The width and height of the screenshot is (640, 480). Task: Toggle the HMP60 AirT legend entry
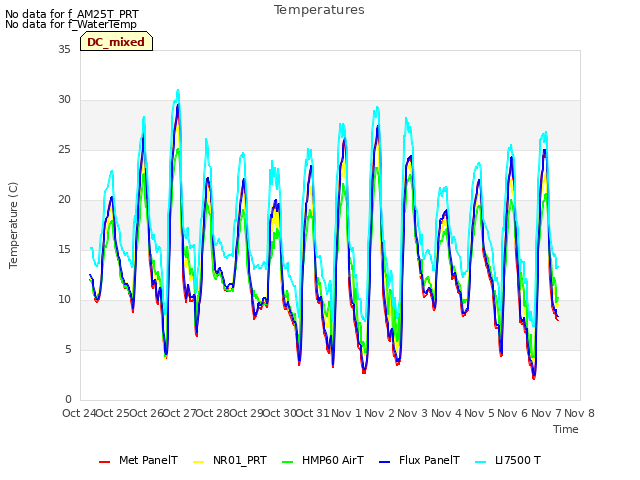(x=323, y=460)
